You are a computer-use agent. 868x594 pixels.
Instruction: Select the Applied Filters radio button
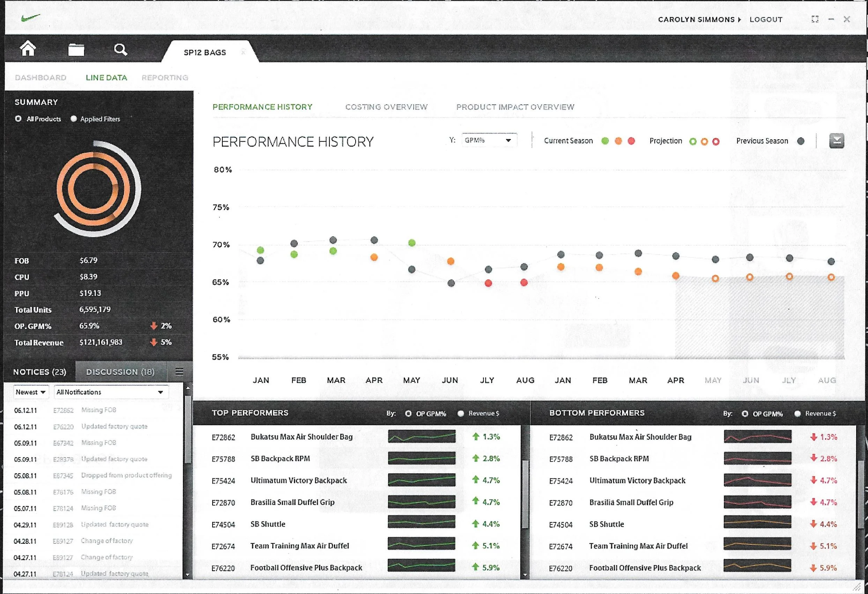coord(74,119)
